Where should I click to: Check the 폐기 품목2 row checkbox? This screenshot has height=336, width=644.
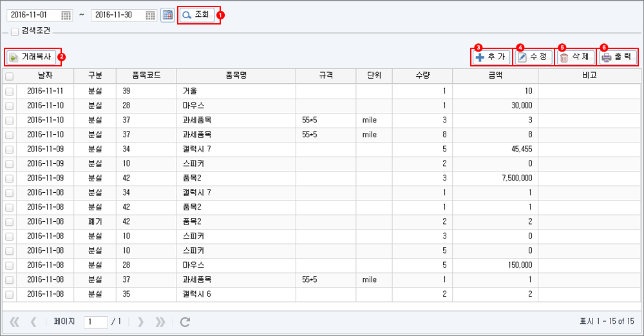[10, 222]
